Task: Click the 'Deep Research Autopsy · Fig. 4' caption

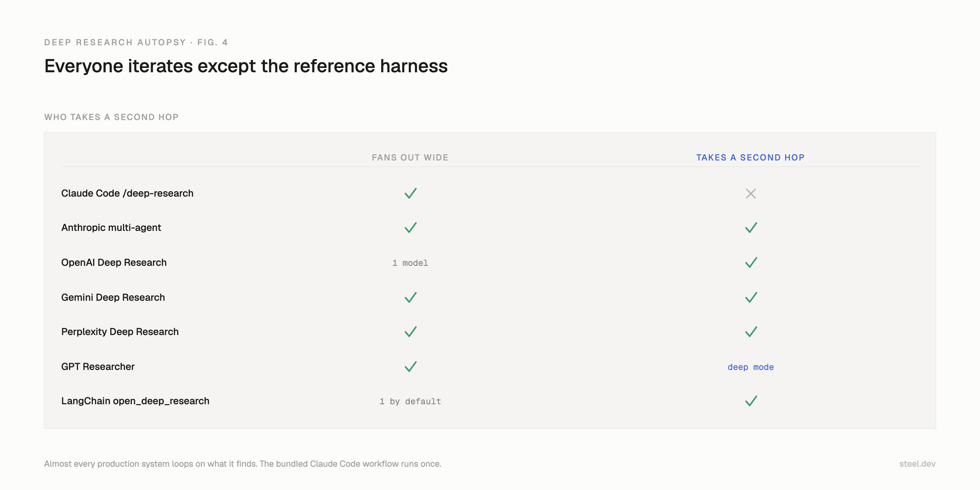Action: click(136, 42)
